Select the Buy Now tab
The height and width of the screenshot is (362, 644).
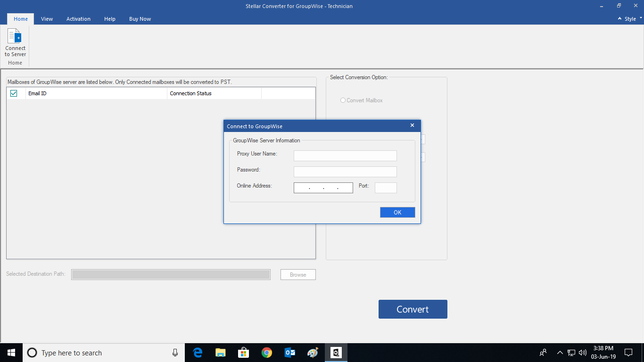(140, 19)
